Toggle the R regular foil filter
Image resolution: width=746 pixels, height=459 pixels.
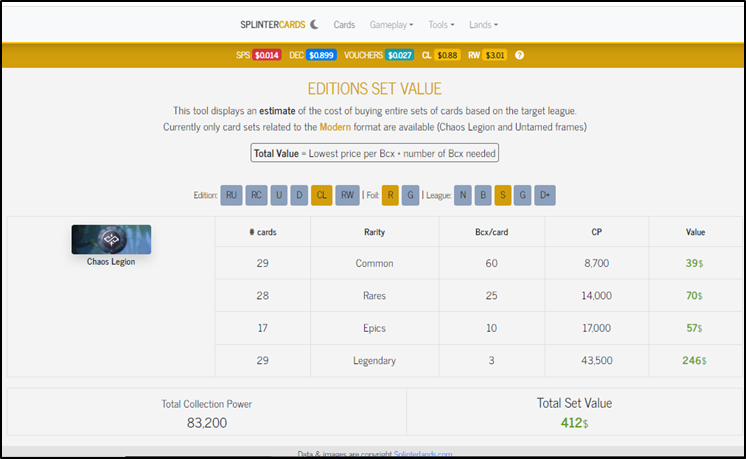point(390,195)
